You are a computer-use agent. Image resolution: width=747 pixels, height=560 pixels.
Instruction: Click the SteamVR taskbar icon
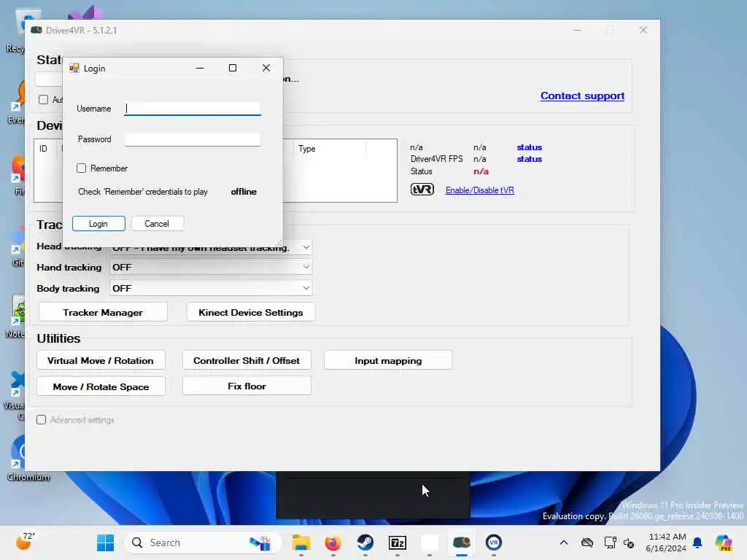click(494, 542)
